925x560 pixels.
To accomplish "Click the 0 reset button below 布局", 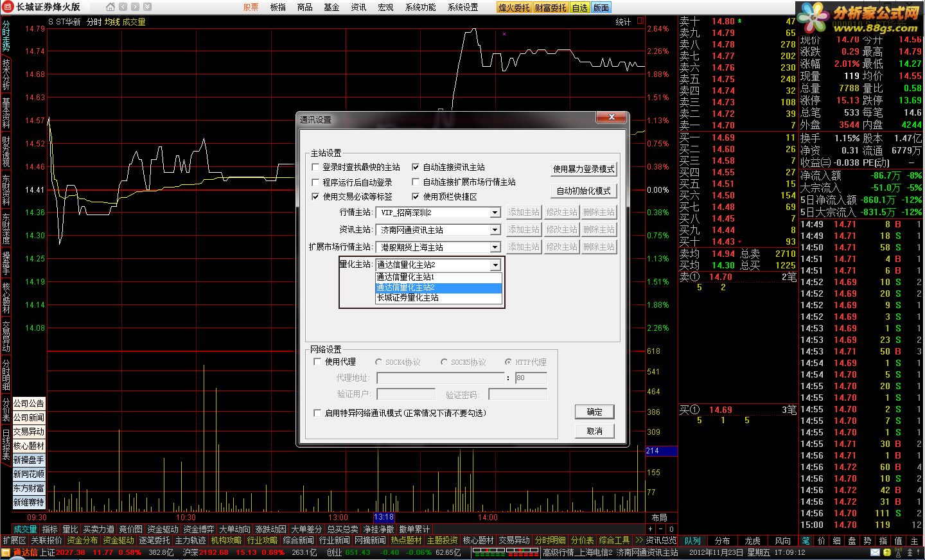I will (x=671, y=529).
